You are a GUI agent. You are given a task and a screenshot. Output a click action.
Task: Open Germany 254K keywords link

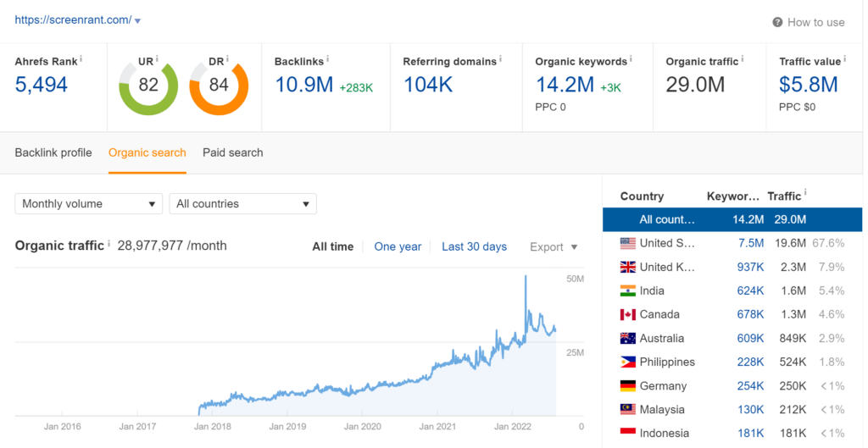(750, 386)
